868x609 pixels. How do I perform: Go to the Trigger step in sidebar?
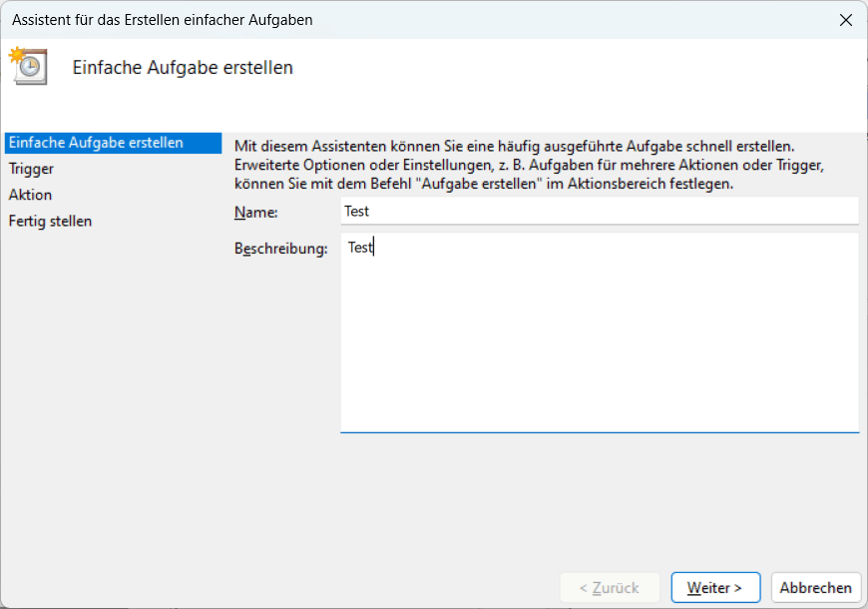click(x=32, y=169)
